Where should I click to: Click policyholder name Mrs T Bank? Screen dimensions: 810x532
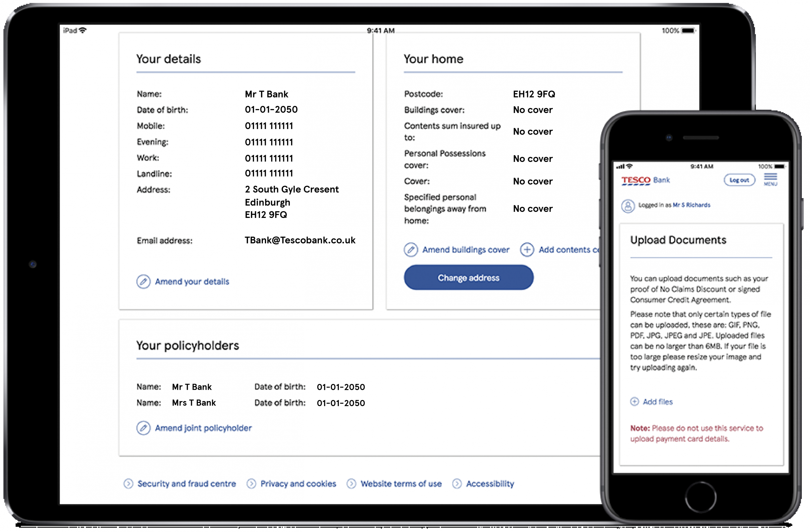point(194,403)
